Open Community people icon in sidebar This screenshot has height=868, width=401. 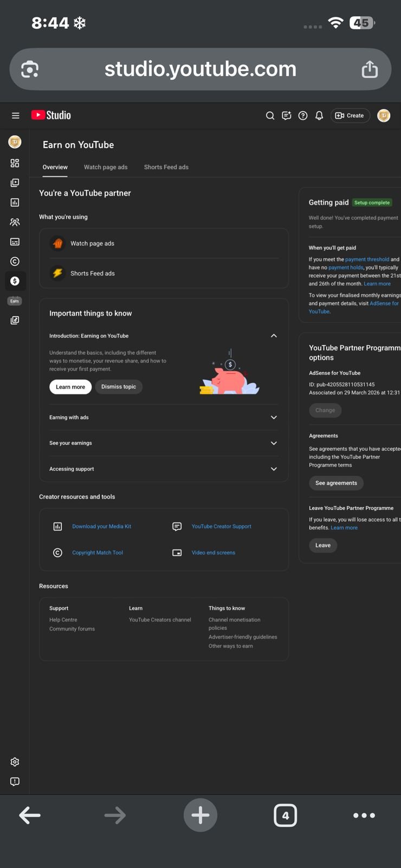(15, 222)
